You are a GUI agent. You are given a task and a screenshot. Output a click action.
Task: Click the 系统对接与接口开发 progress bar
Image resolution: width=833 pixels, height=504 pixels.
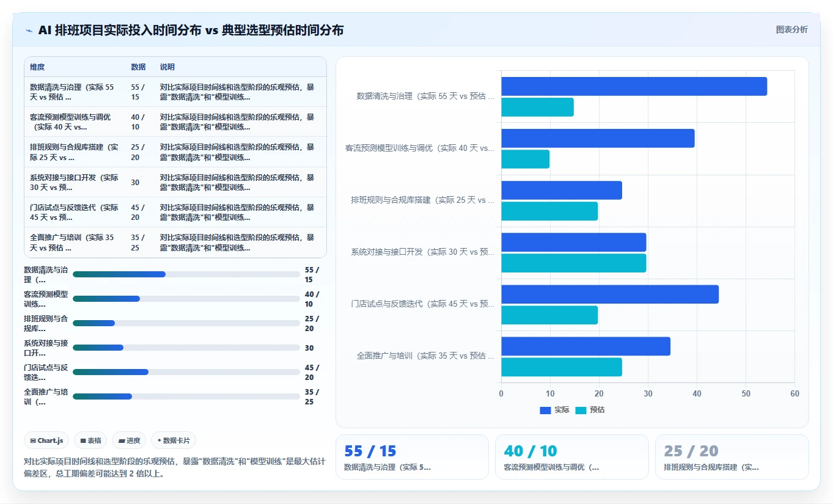(186, 348)
